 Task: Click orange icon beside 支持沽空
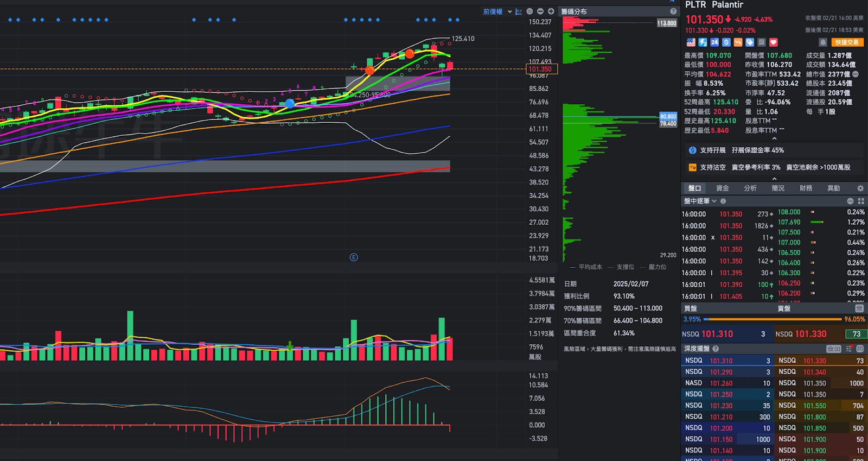coord(692,167)
